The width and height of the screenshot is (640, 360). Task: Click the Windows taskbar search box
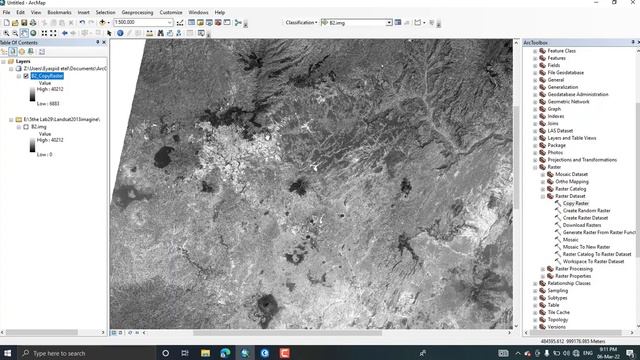(x=86, y=353)
